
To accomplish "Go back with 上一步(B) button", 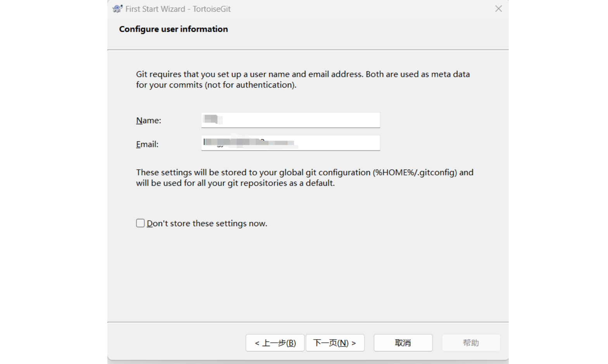I will 275,343.
